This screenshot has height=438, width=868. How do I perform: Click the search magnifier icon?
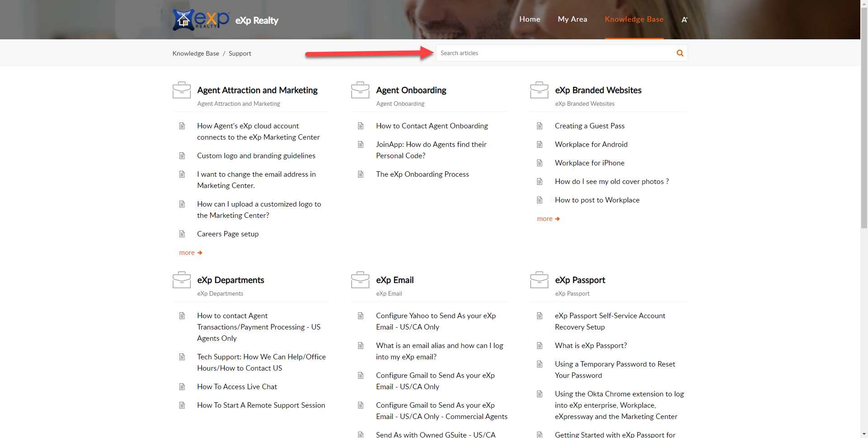coord(680,53)
